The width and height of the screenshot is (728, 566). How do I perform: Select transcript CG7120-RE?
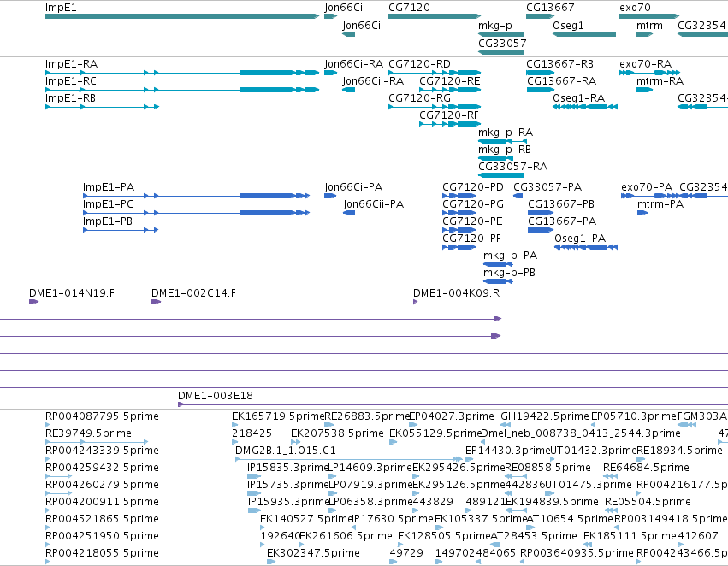coord(450,90)
